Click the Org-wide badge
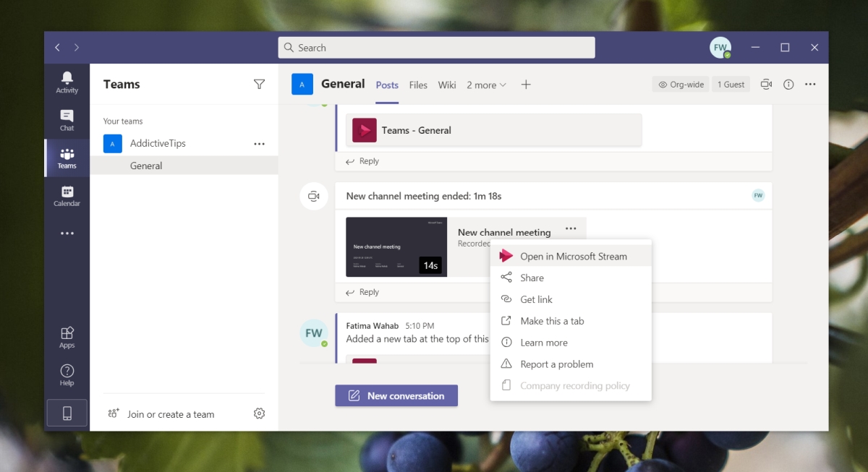This screenshot has height=472, width=868. point(681,85)
